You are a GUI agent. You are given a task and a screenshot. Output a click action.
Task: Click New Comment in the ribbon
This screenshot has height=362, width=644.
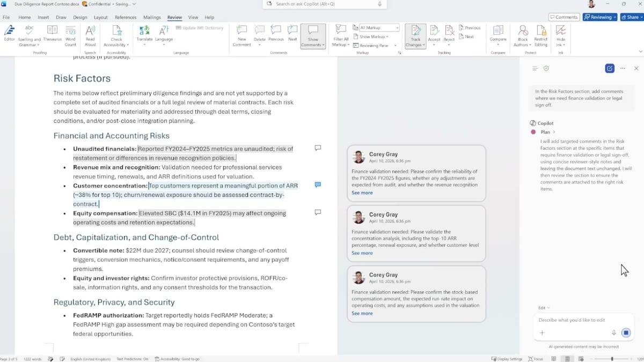click(242, 35)
